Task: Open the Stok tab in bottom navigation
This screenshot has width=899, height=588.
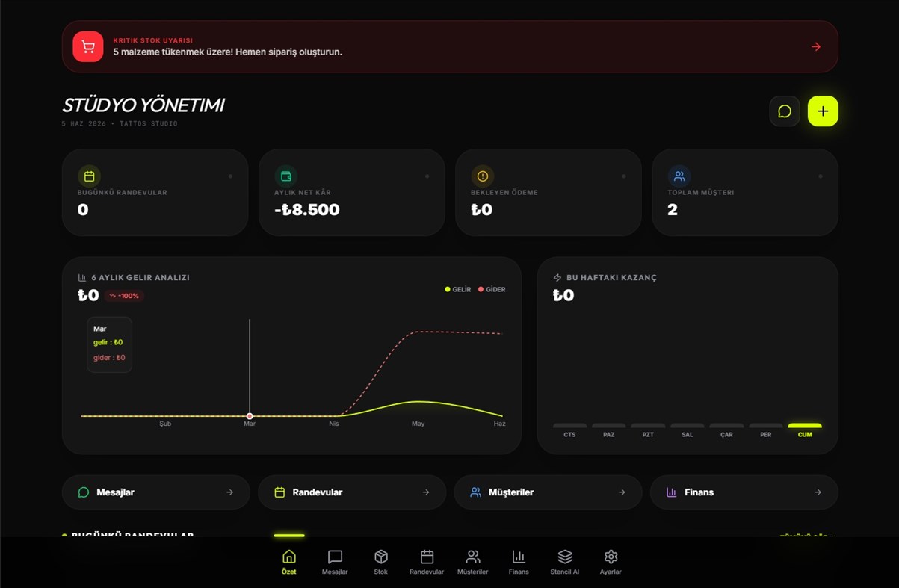Action: point(381,562)
